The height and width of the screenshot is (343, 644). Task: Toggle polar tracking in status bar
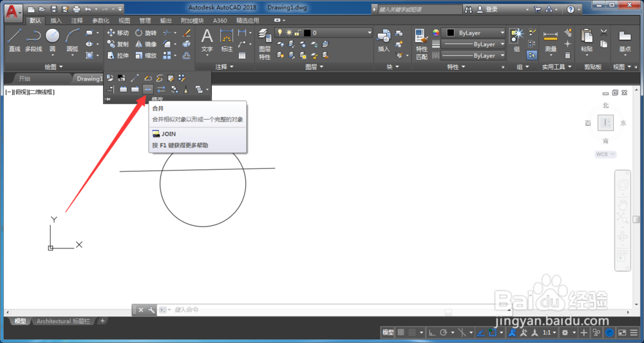click(444, 332)
